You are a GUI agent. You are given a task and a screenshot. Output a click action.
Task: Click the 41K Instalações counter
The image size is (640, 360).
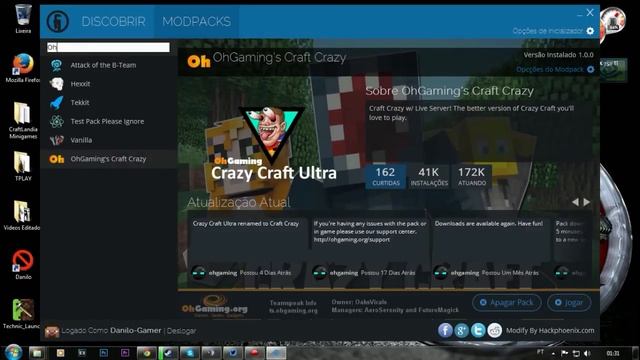click(429, 177)
